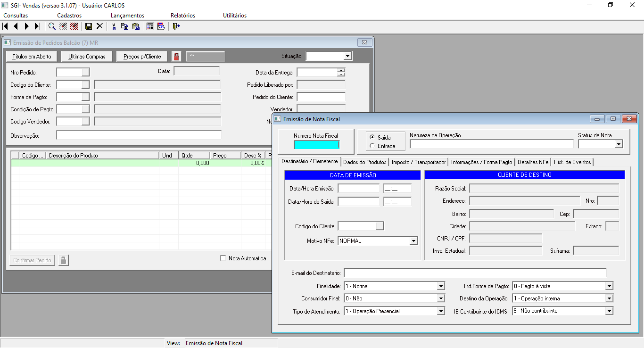The width and height of the screenshot is (644, 348).
Task: Open the Lançamentos menu
Action: [128, 16]
